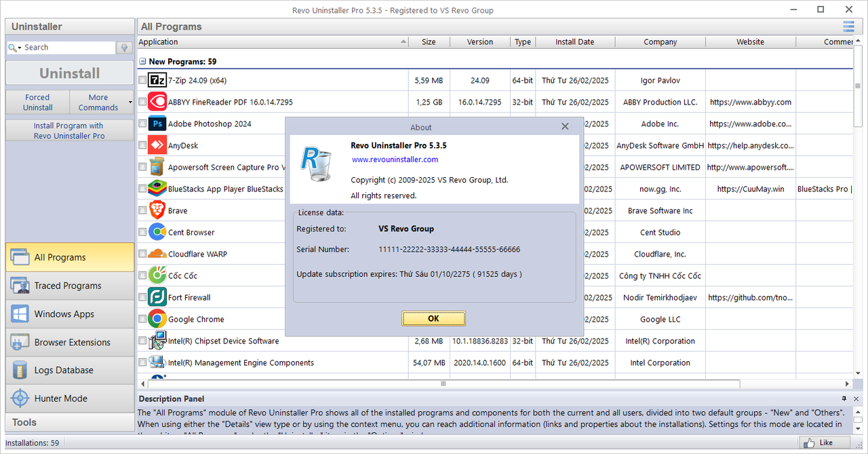Click the AnyDesk program icon
Screen dimensions: 868x454
[x=157, y=145]
